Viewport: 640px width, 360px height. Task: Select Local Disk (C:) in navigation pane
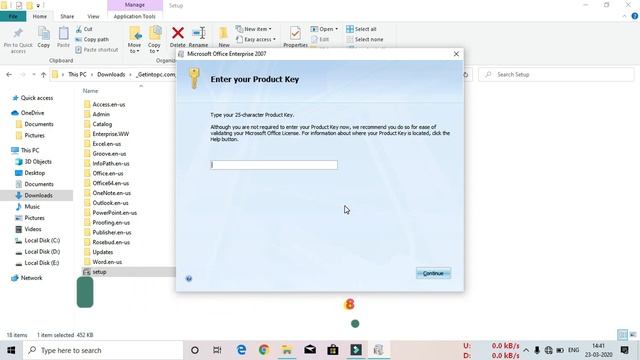42,240
